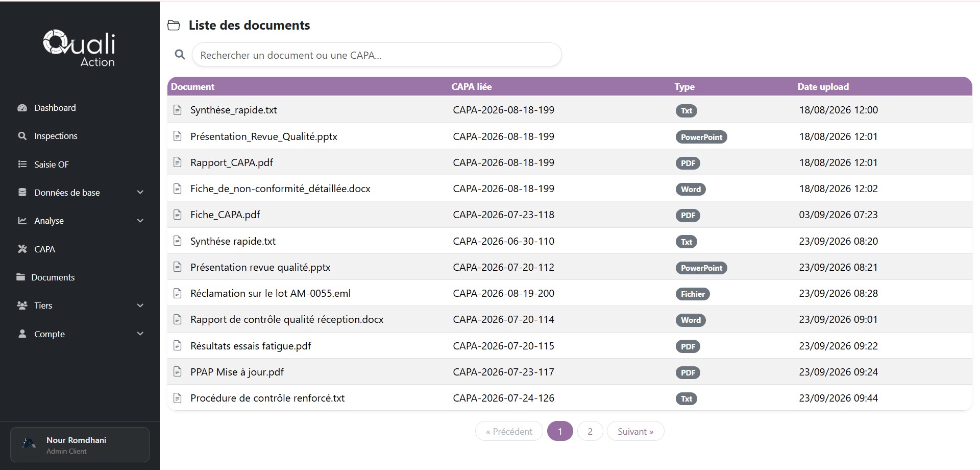Click the Analyse chart icon
This screenshot has width=980, height=470.
pos(22,221)
